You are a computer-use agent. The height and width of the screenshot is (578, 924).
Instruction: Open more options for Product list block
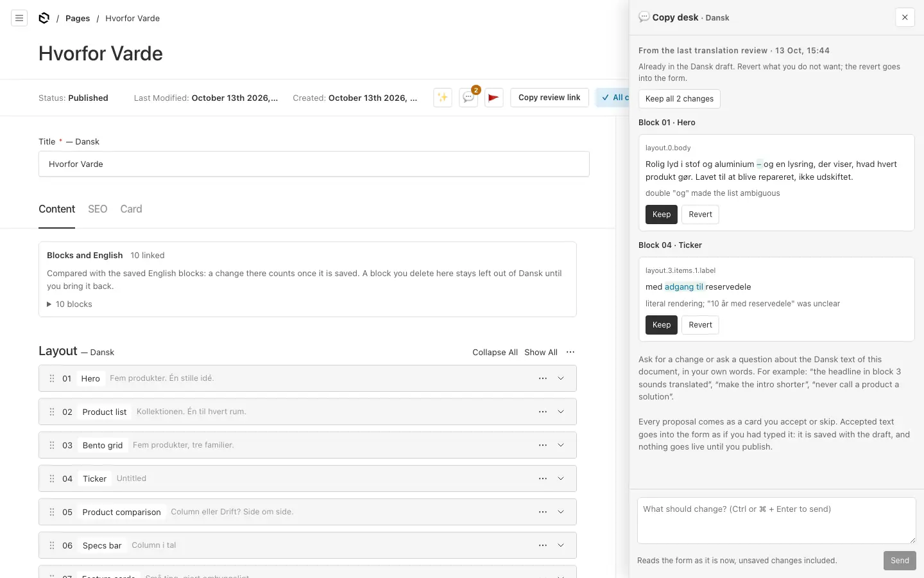pyautogui.click(x=543, y=412)
